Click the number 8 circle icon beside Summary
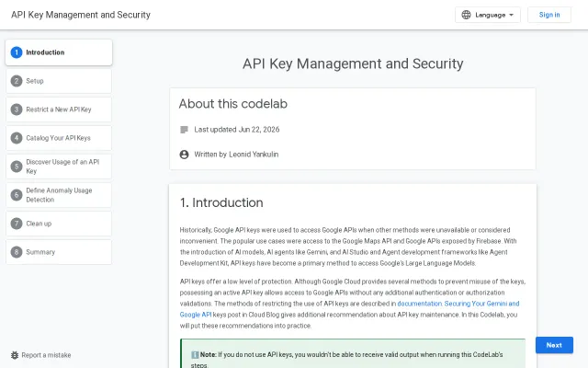Screen dimensions: 588x368 point(17,252)
